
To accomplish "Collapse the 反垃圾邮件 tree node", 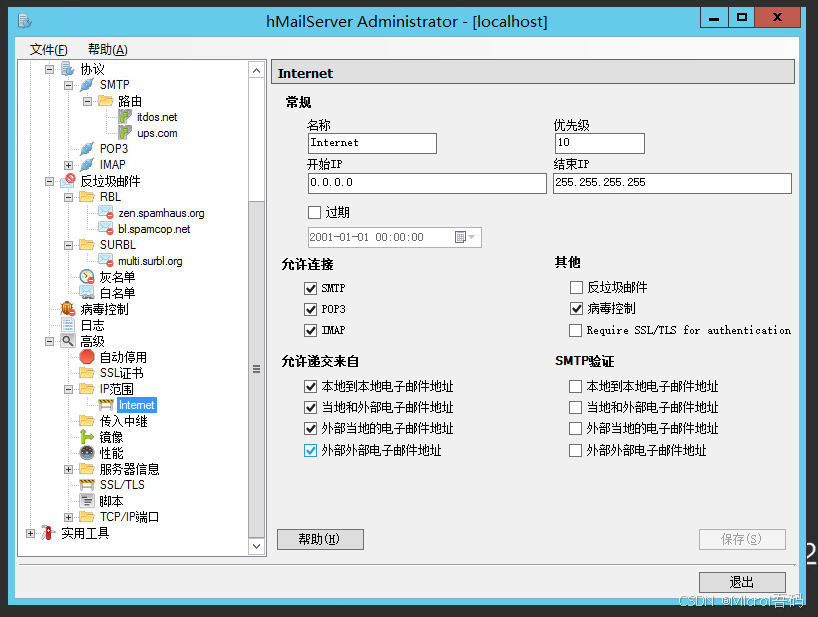I will (49, 181).
